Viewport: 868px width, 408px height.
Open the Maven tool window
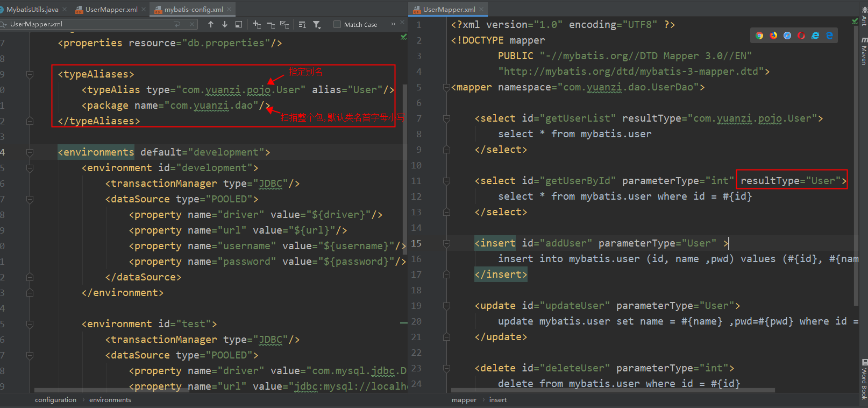pos(864,51)
